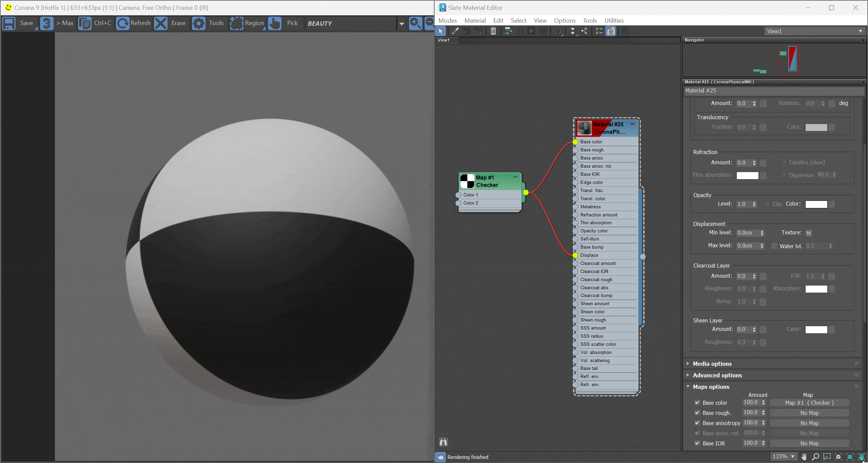The height and width of the screenshot is (463, 868).
Task: Send render to Max frame buffer icon
Action: (x=47, y=23)
